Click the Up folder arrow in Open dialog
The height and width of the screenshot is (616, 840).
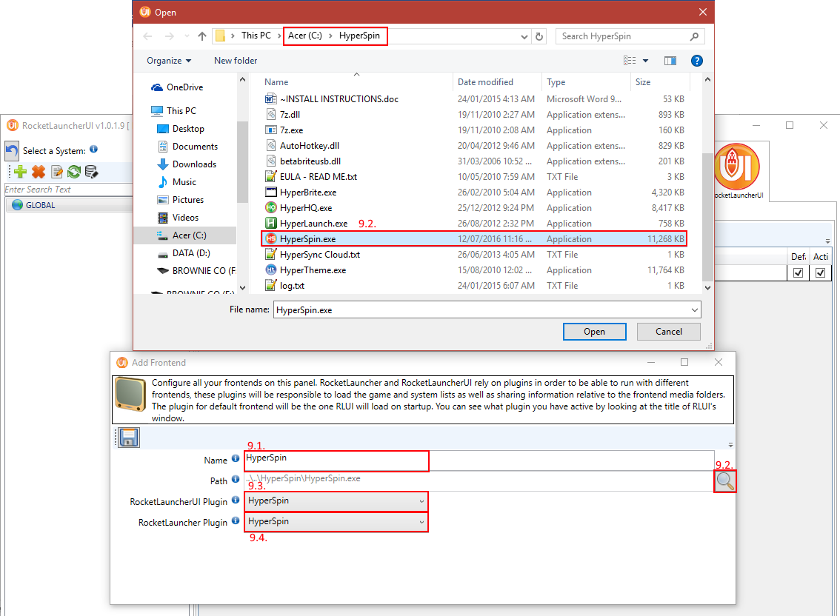202,36
